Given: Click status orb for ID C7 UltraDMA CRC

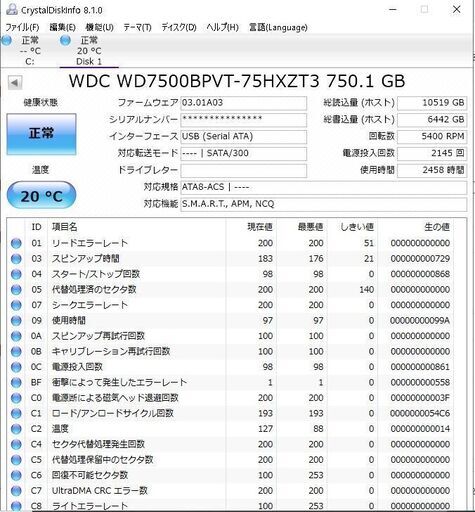Looking at the screenshot, I should pyautogui.click(x=16, y=491).
